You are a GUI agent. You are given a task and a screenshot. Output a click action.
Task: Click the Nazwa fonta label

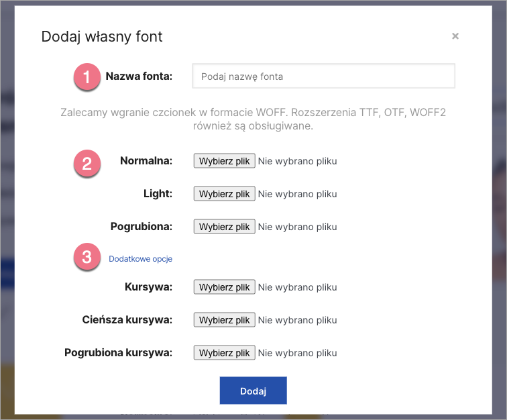(x=139, y=76)
